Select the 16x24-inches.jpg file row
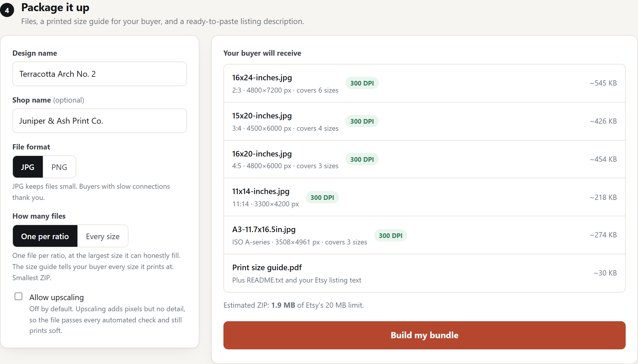Image resolution: width=638 pixels, height=364 pixels. [x=424, y=83]
